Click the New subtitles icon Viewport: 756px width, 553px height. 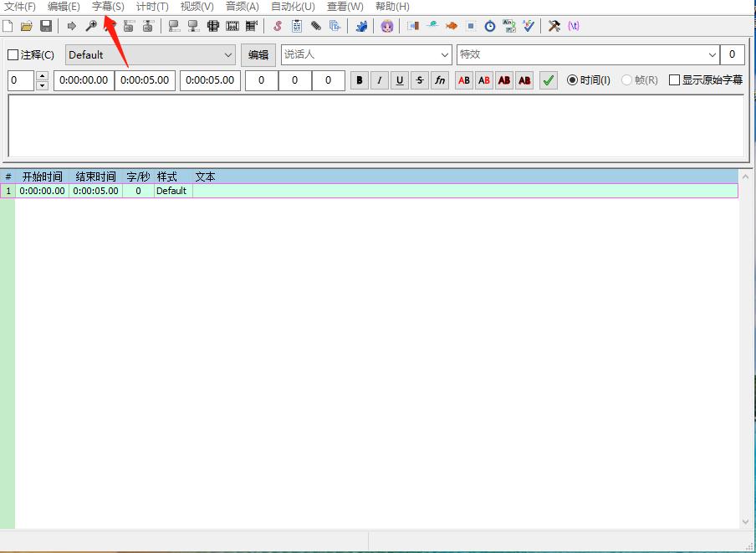pyautogui.click(x=8, y=26)
